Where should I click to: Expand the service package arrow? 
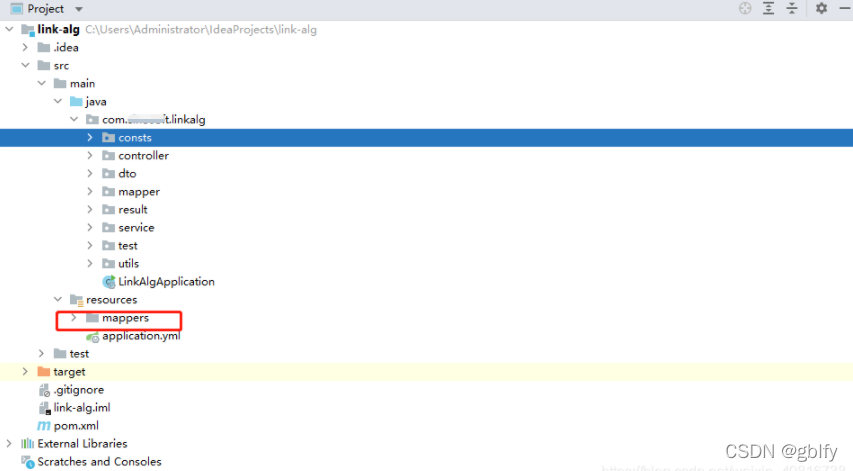(90, 227)
